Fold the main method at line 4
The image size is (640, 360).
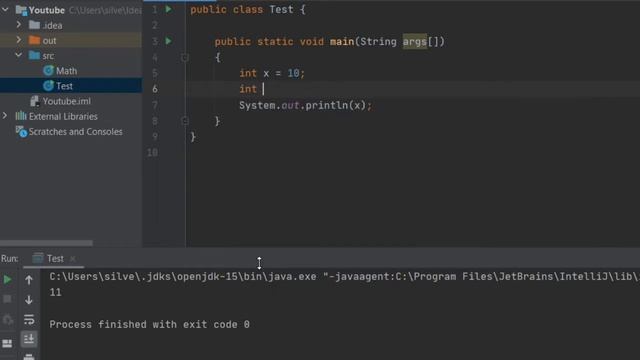pyautogui.click(x=184, y=58)
